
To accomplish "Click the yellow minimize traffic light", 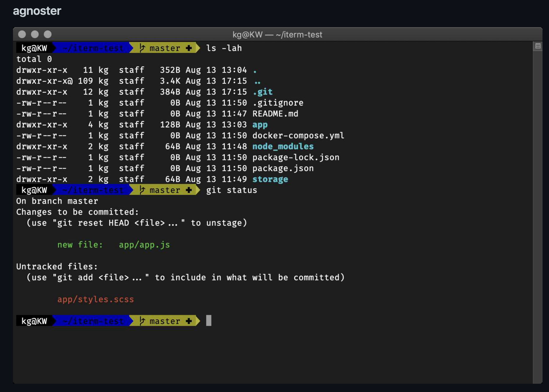I will point(35,34).
